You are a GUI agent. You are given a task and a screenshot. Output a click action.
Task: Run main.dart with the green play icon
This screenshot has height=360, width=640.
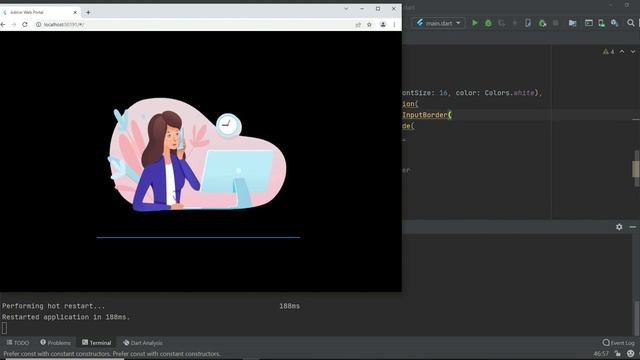coord(474,23)
